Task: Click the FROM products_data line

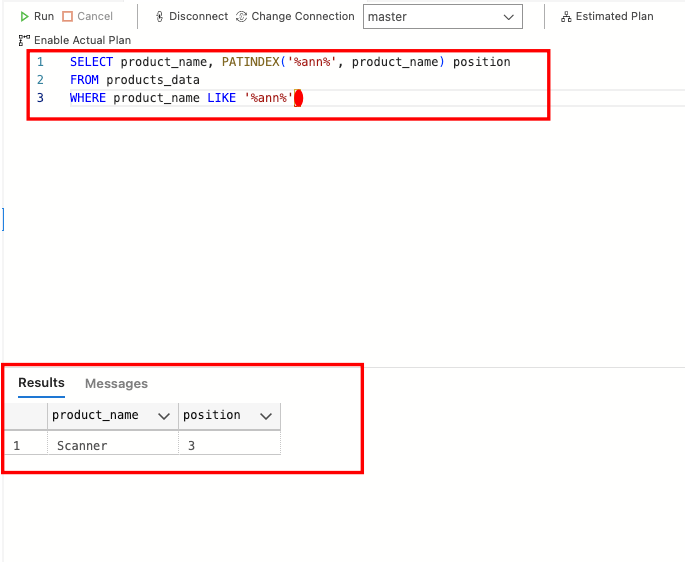Action: pos(135,80)
